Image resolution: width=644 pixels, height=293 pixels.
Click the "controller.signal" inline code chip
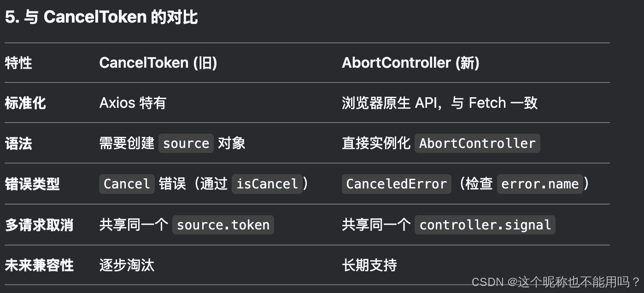pyautogui.click(x=485, y=225)
